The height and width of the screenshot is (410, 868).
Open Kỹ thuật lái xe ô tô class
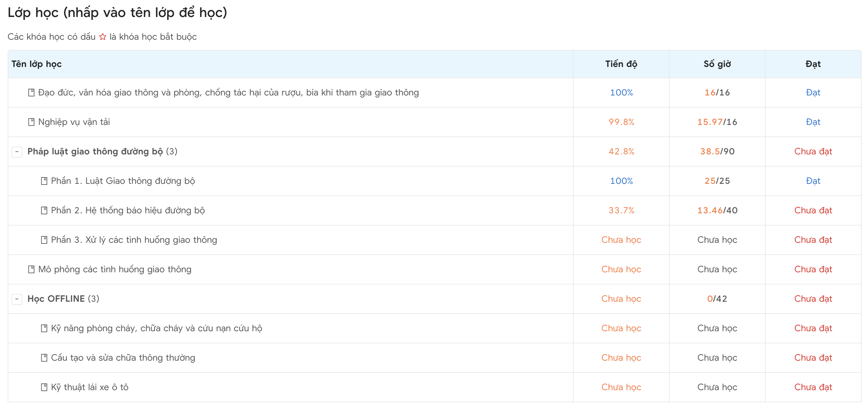90,387
